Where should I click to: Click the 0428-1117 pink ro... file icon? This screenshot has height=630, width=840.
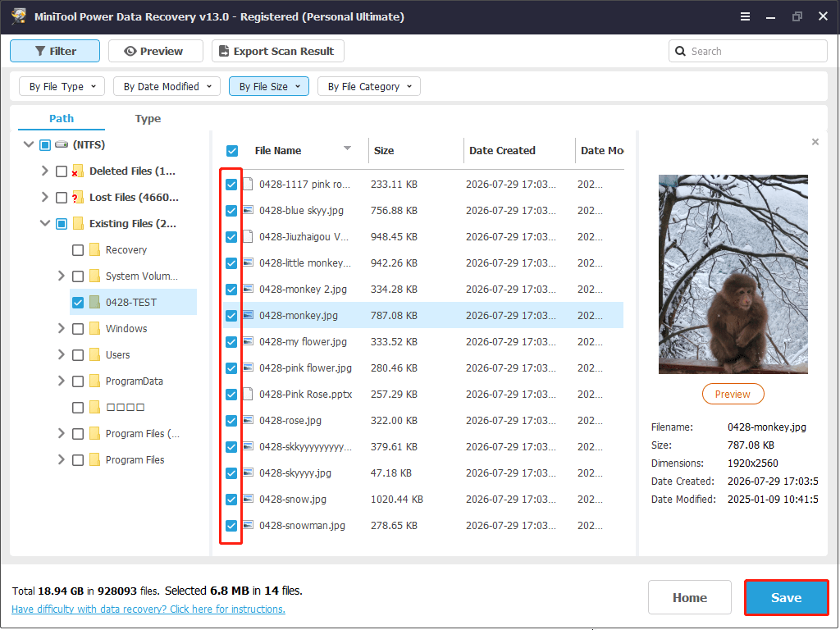click(248, 185)
